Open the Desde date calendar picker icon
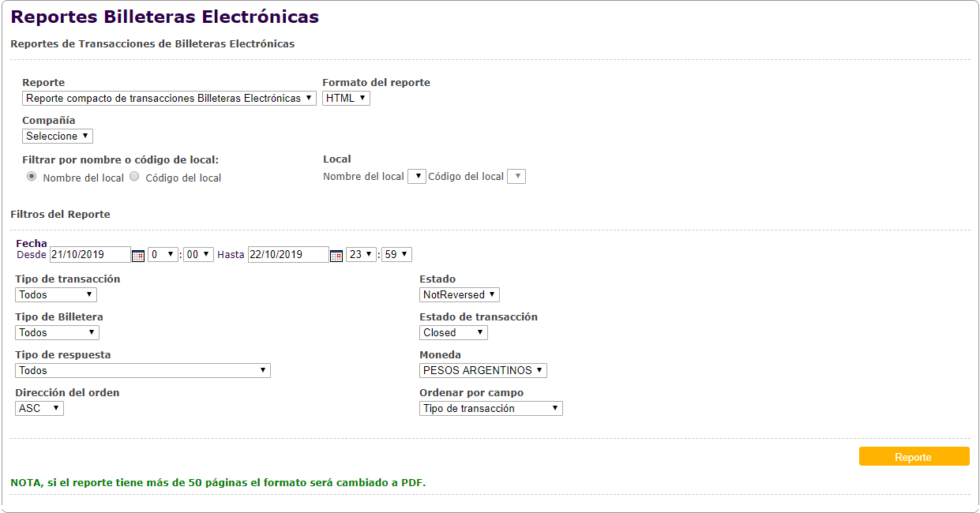Viewport: 980px width, 513px height. coord(138,255)
